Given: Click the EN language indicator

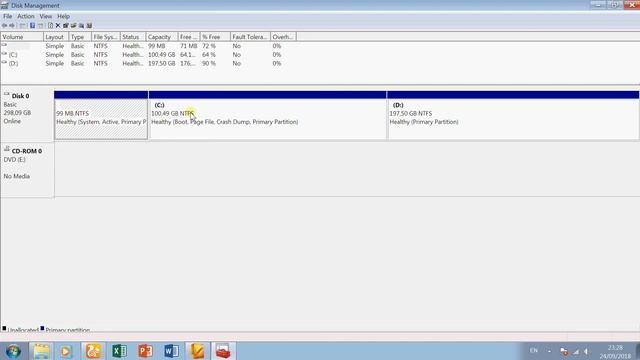Looking at the screenshot, I should 533,351.
